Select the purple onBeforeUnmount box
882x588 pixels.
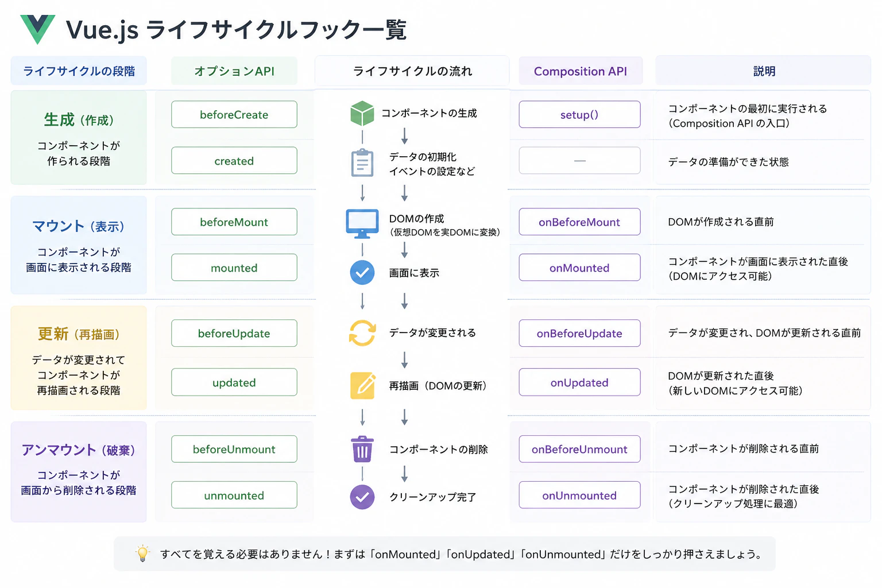579,449
